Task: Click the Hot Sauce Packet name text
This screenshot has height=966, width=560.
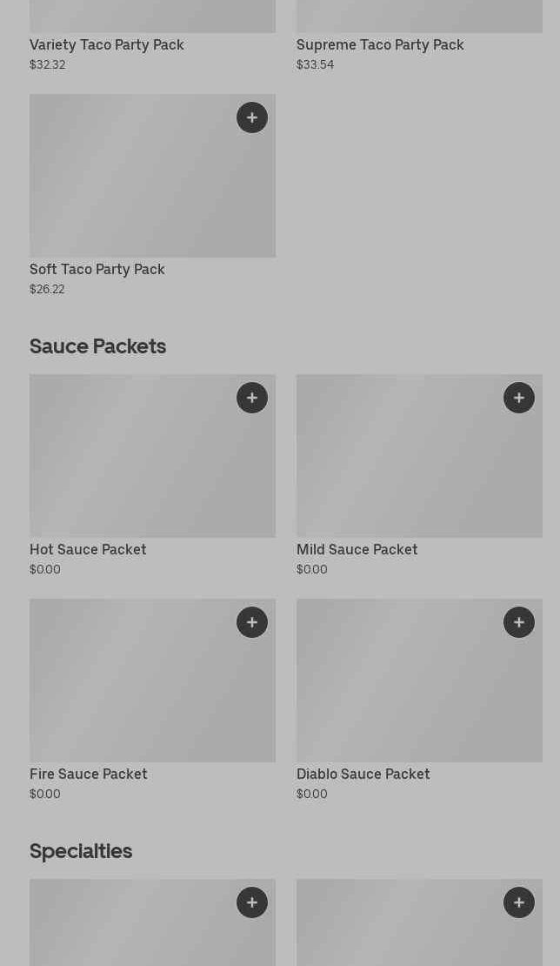Action: pyautogui.click(x=88, y=549)
